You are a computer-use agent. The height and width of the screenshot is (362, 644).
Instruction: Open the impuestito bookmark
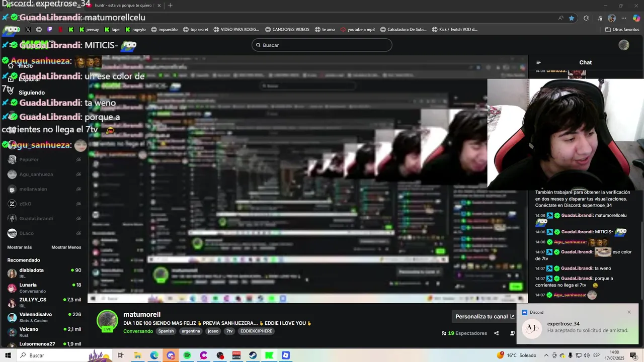click(x=165, y=30)
